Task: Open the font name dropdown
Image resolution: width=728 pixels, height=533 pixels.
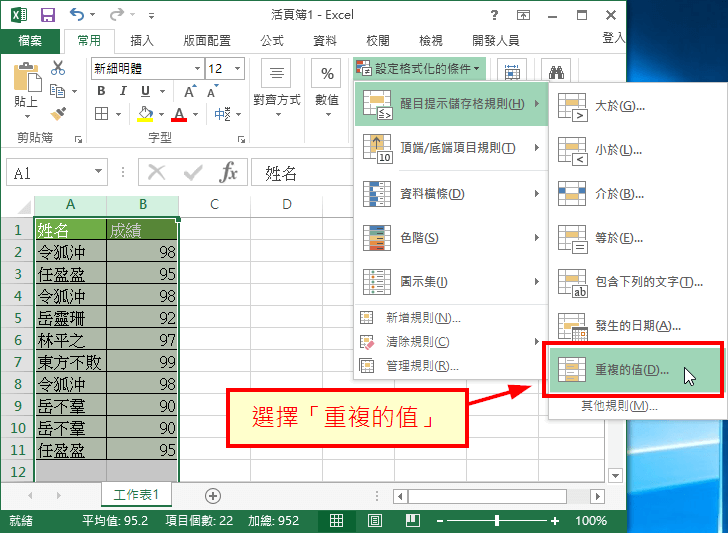Action: coord(197,69)
